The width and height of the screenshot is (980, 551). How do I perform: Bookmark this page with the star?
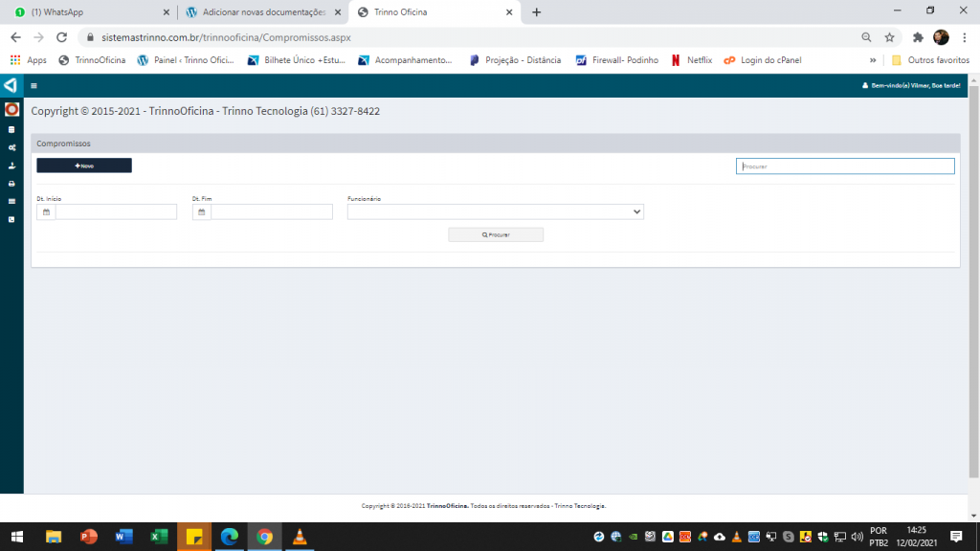point(889,37)
